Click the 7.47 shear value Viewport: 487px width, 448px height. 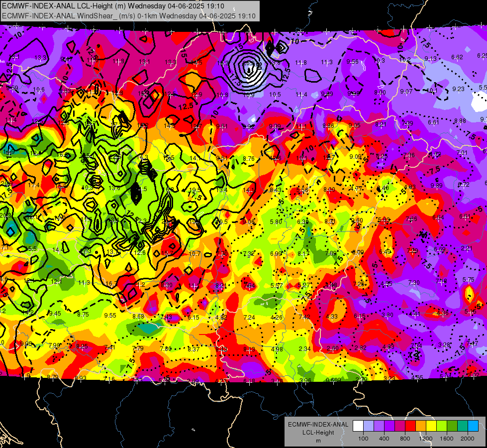(472, 343)
